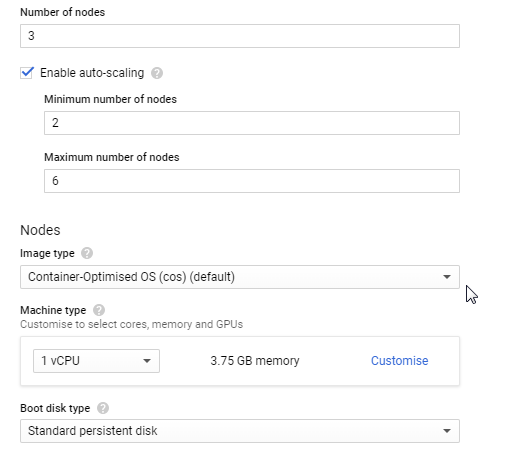Image resolution: width=527 pixels, height=450 pixels.
Task: Open the 1 vCPU machine type dropdown
Action: [96, 361]
